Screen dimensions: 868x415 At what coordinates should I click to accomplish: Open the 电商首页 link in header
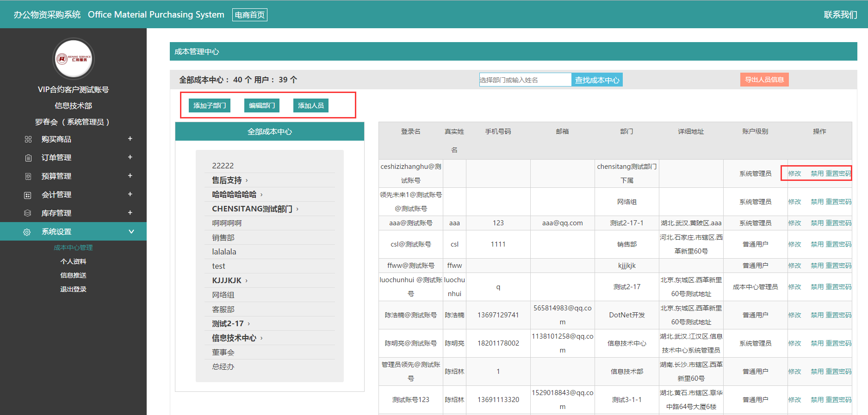(x=249, y=15)
